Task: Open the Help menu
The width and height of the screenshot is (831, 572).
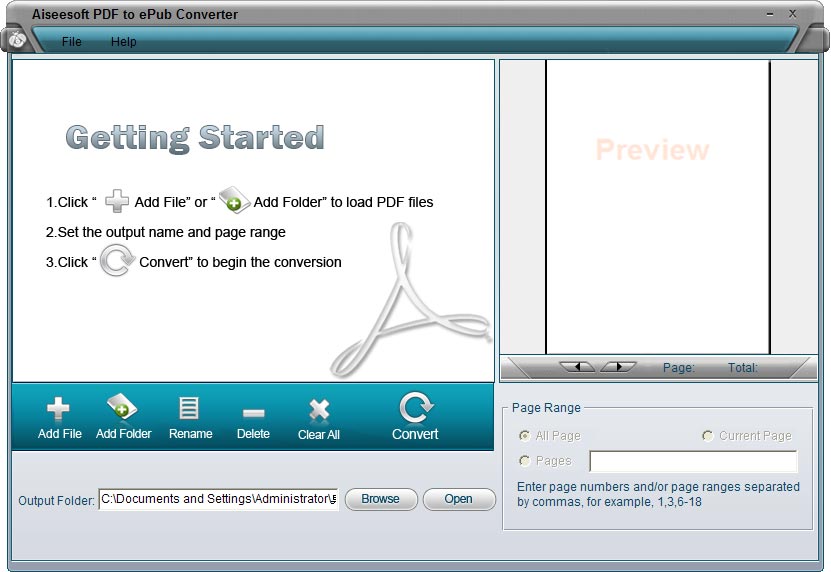Action: 123,41
